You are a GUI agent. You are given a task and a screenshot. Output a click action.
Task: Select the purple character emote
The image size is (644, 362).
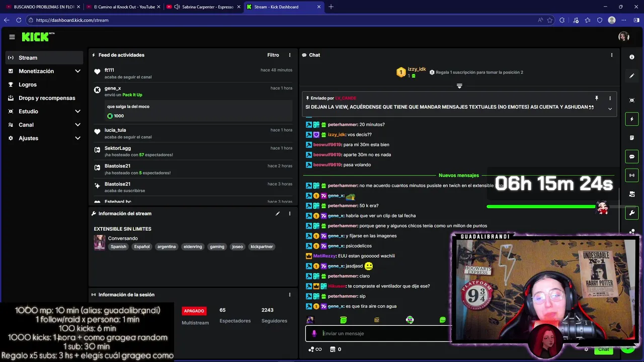pyautogui.click(x=310, y=320)
